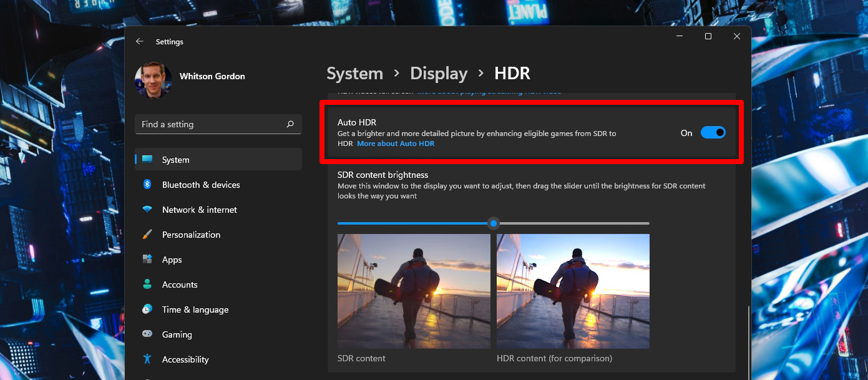Open Gaming settings page
This screenshot has width=868, height=380.
pyautogui.click(x=218, y=334)
